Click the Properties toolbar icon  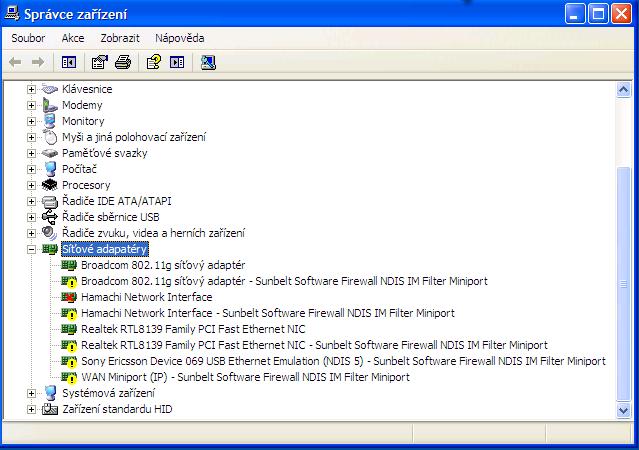(99, 62)
